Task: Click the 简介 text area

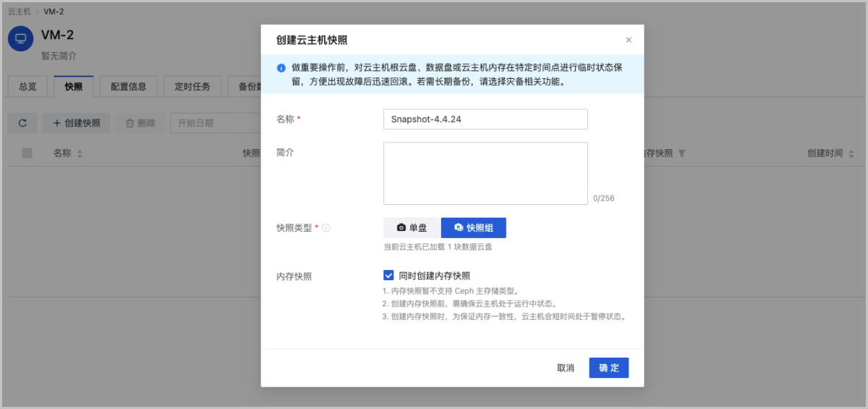Action: pos(485,173)
